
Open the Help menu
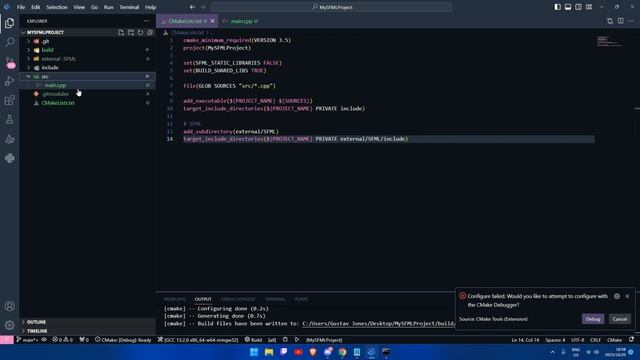(x=150, y=7)
